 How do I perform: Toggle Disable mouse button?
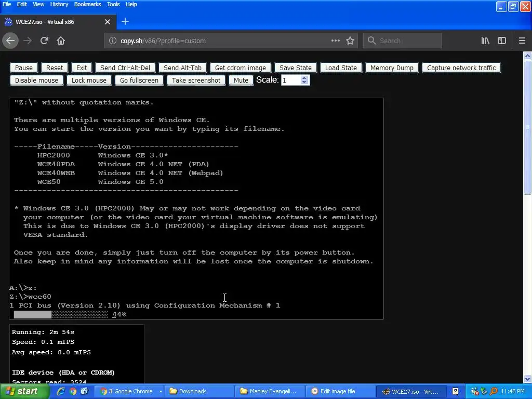point(37,81)
